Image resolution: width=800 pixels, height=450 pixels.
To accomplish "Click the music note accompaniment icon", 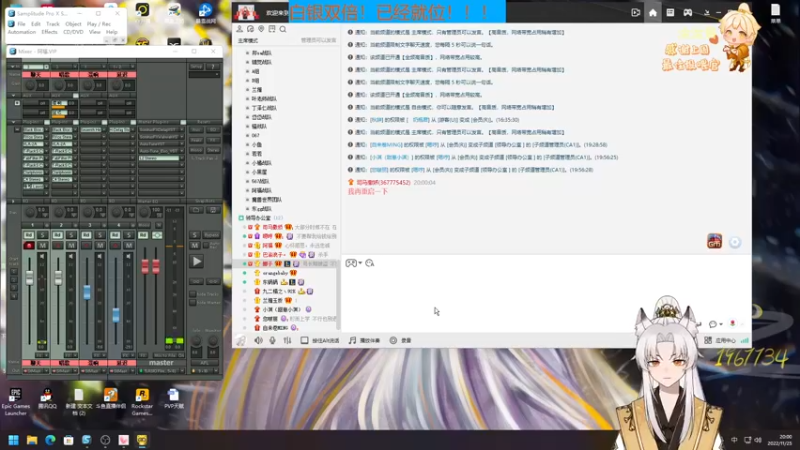I will 352,340.
